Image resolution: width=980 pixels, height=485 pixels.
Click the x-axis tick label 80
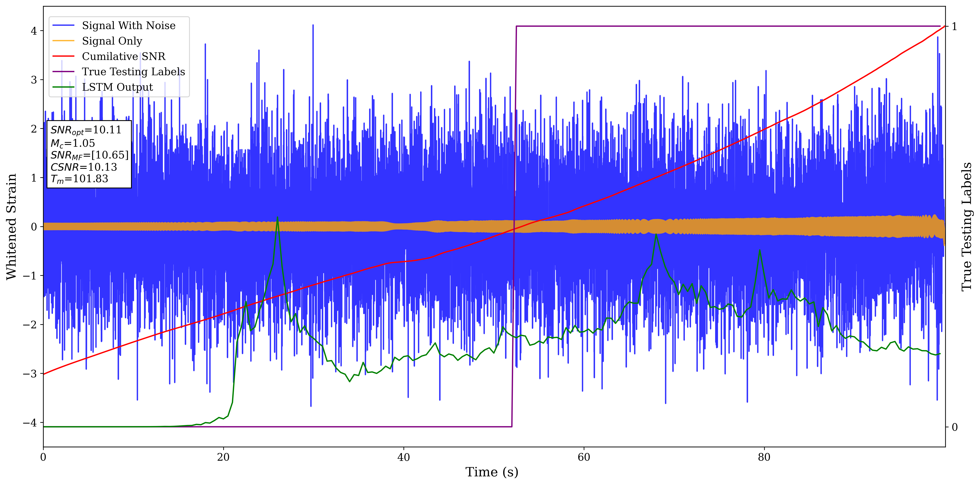764,457
